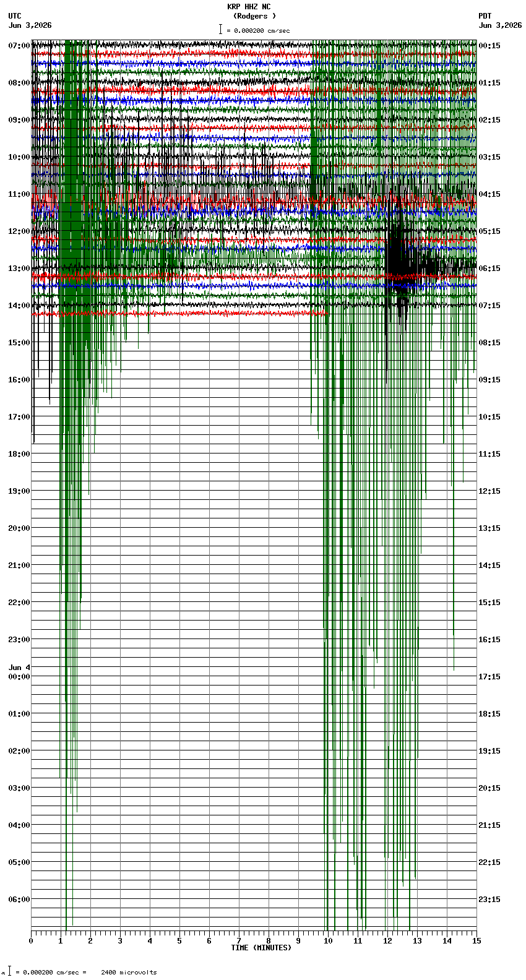Click the 23:00 UTC time label
This screenshot has width=526, height=980.
click(x=19, y=640)
